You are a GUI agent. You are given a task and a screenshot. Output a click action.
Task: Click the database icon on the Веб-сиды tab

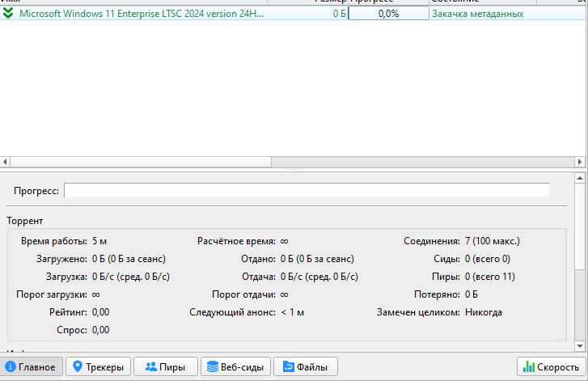point(213,366)
